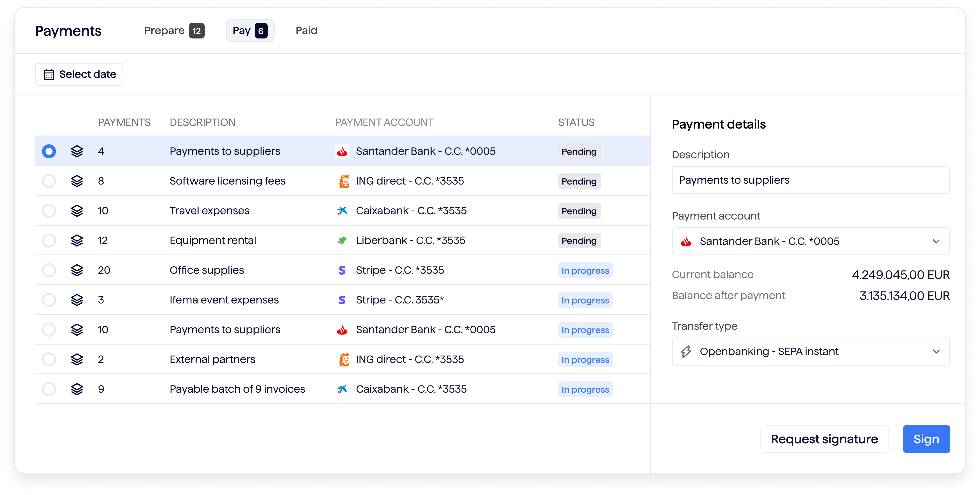Click the stack icon in Ifema event expenses row
The image size is (980, 495).
77,300
